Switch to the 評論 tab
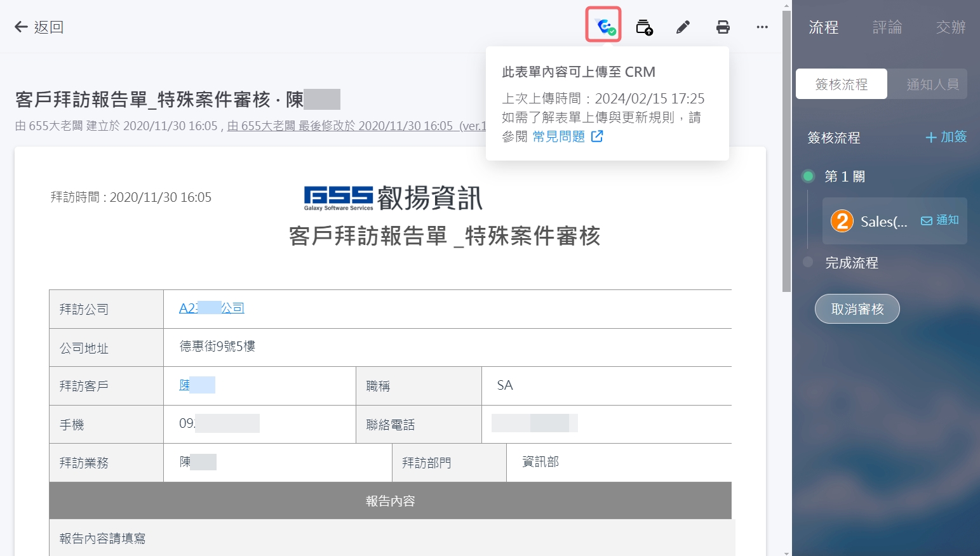Screen dimensions: 980x556 pyautogui.click(x=887, y=27)
